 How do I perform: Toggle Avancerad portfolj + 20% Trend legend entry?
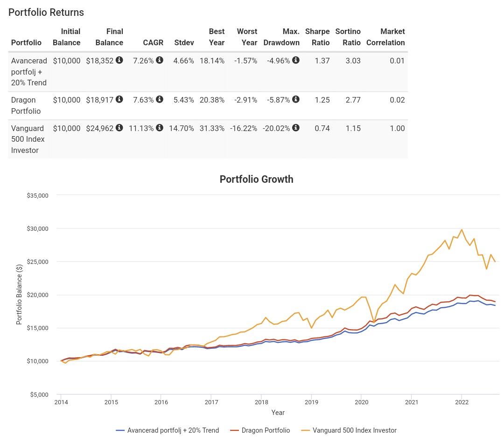[173, 430]
